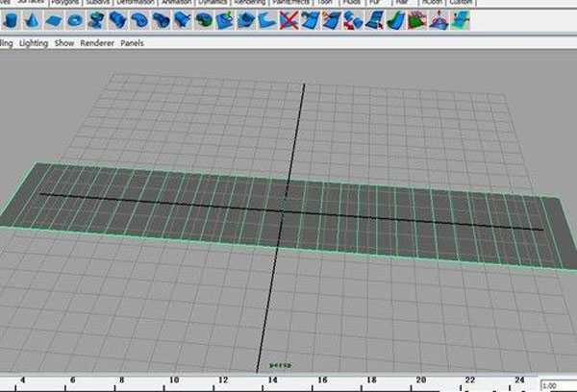
Task: Jump to frame 14 on the timeline
Action: point(272,380)
